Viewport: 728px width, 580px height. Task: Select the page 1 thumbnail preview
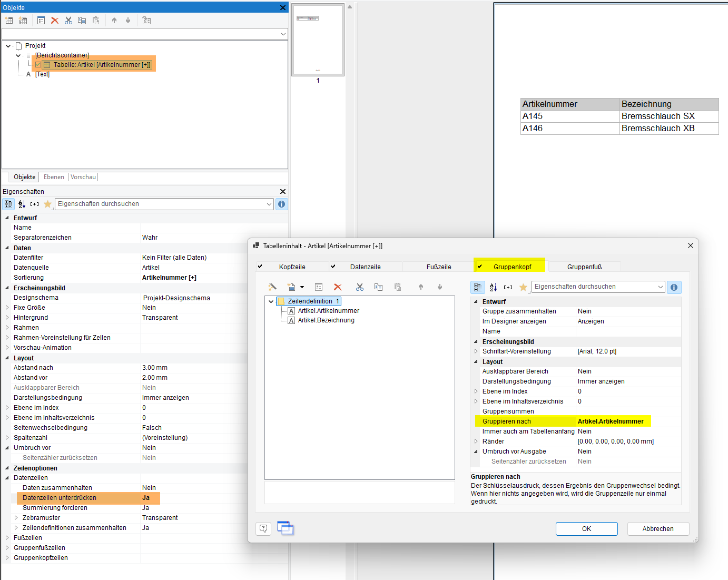318,41
